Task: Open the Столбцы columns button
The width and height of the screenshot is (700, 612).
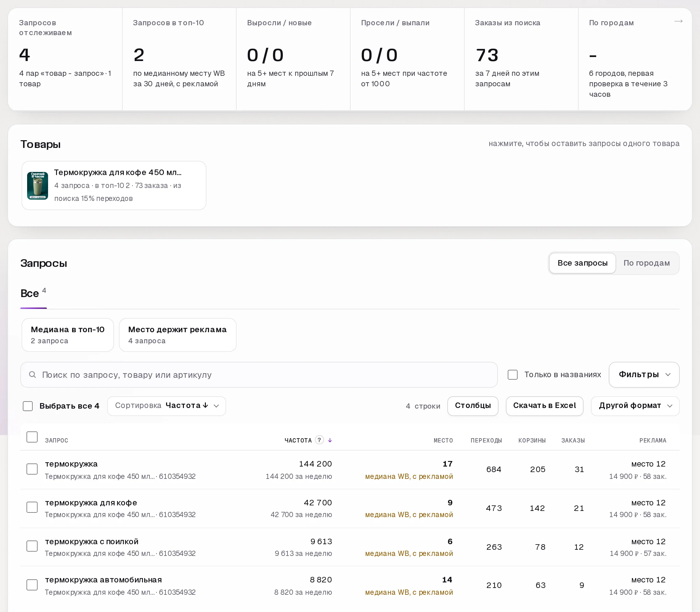Action: [x=473, y=406]
